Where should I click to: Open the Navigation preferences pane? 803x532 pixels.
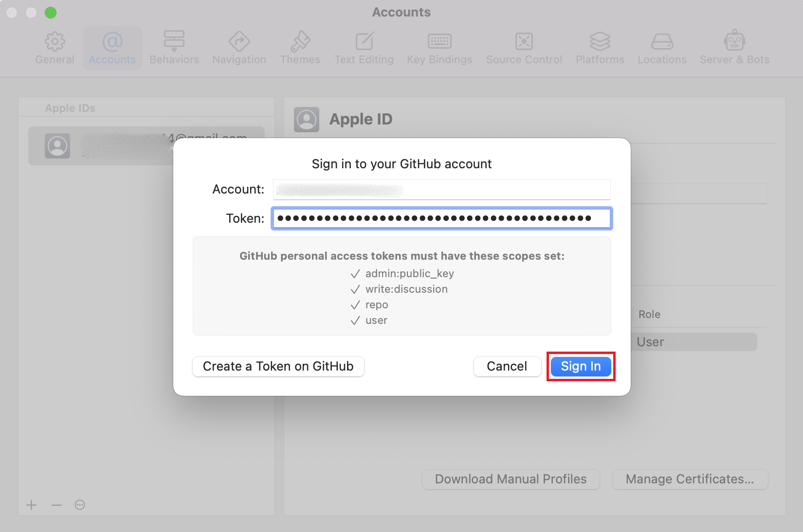click(x=239, y=48)
